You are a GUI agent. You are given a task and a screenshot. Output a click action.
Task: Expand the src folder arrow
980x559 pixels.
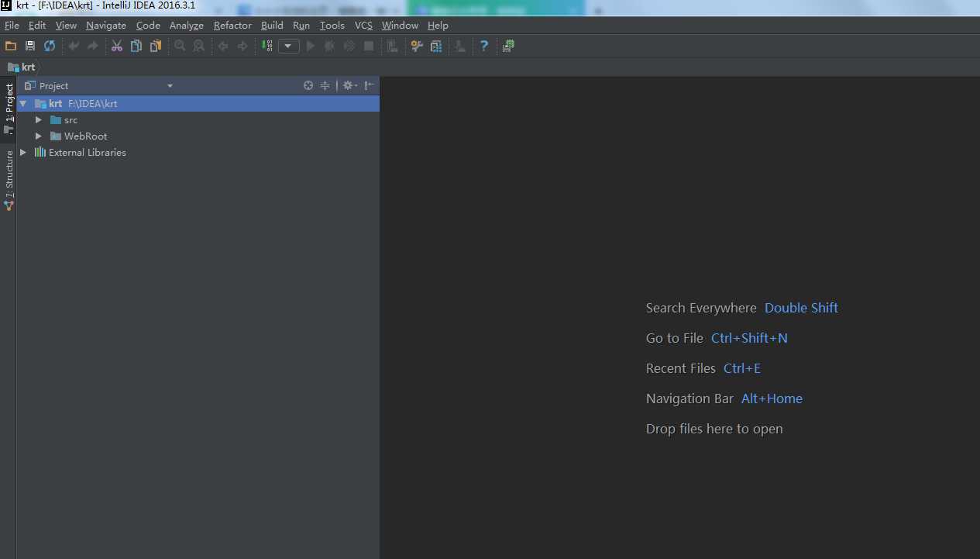tap(39, 119)
